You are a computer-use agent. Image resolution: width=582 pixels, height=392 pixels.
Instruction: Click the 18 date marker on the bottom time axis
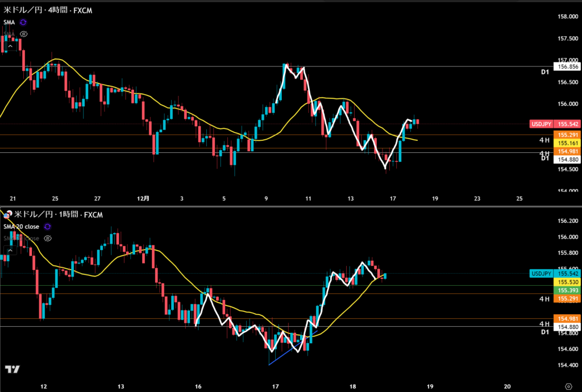353,386
